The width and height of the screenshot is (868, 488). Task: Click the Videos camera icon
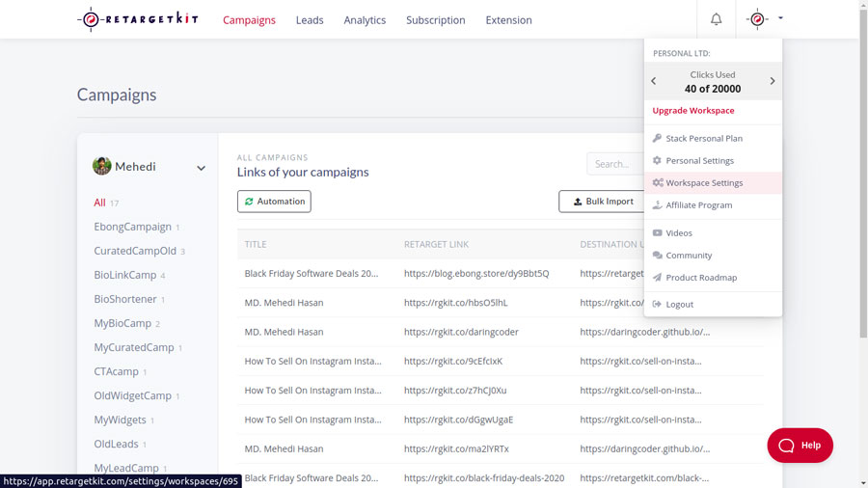pos(657,233)
